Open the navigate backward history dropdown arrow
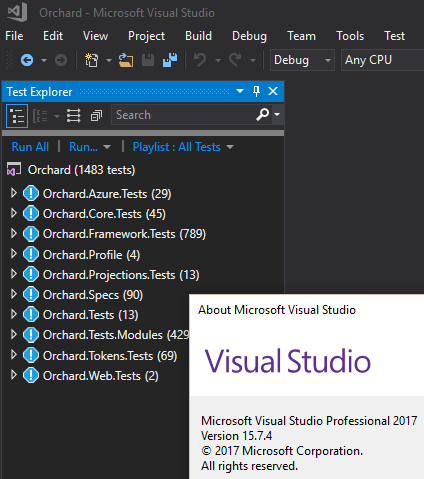424x479 pixels. point(44,61)
